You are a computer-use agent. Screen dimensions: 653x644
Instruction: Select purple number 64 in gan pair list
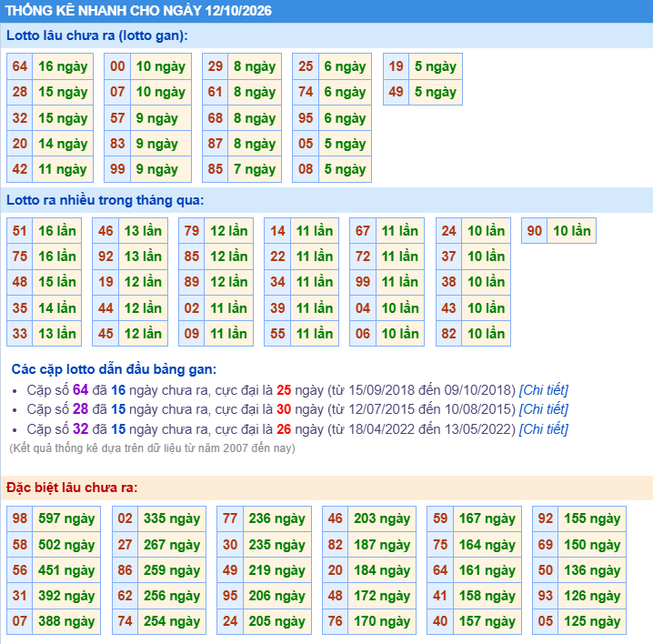pyautogui.click(x=80, y=390)
